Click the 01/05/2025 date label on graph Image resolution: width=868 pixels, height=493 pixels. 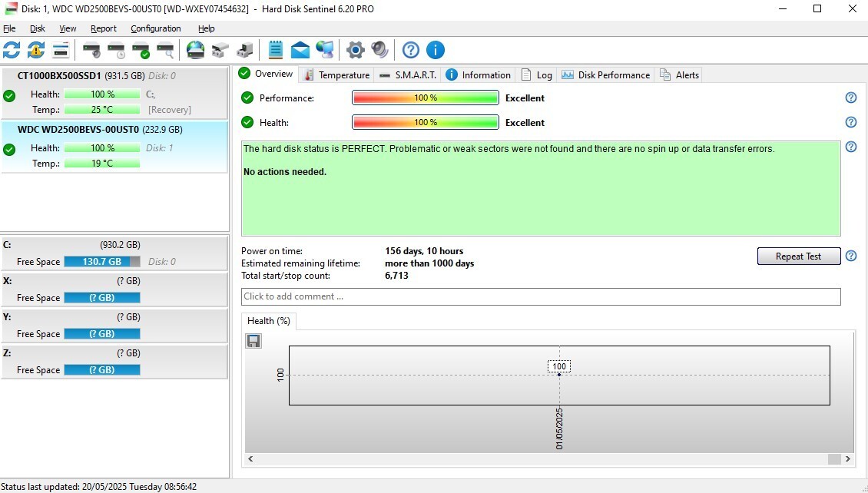(559, 428)
